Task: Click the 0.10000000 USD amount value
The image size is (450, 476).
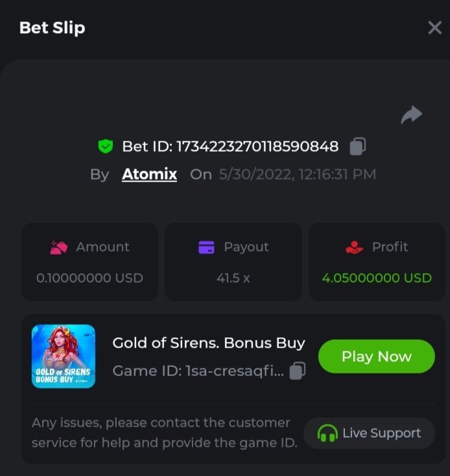Action: [89, 278]
